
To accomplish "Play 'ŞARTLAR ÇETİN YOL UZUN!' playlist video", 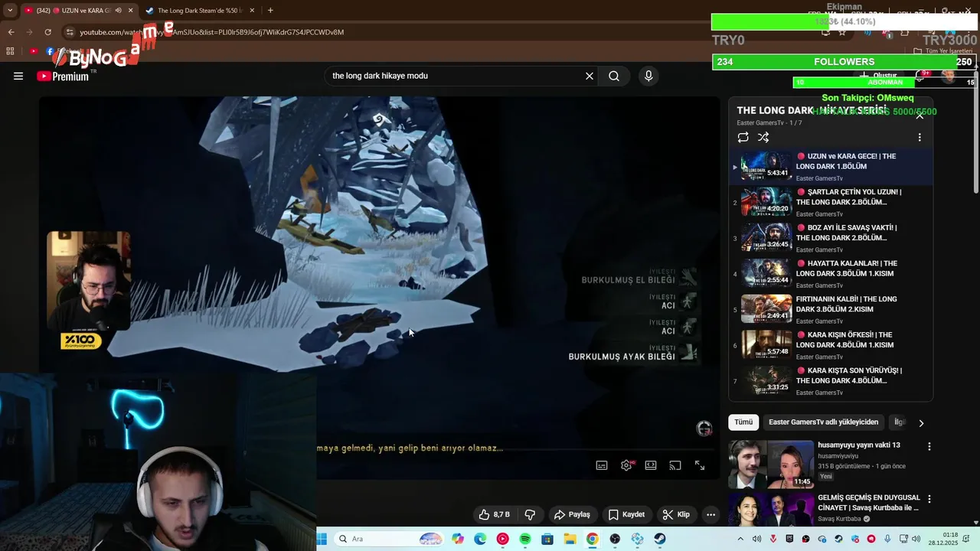I will coord(831,203).
